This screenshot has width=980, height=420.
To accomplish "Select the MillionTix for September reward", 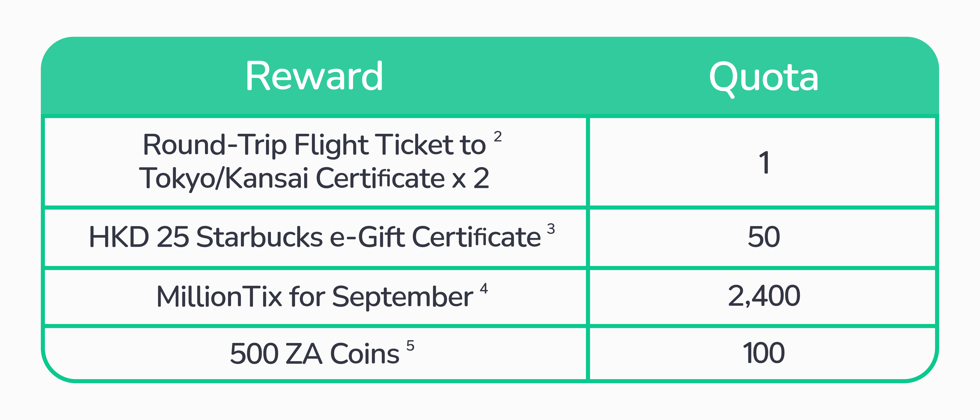I will pos(314,297).
